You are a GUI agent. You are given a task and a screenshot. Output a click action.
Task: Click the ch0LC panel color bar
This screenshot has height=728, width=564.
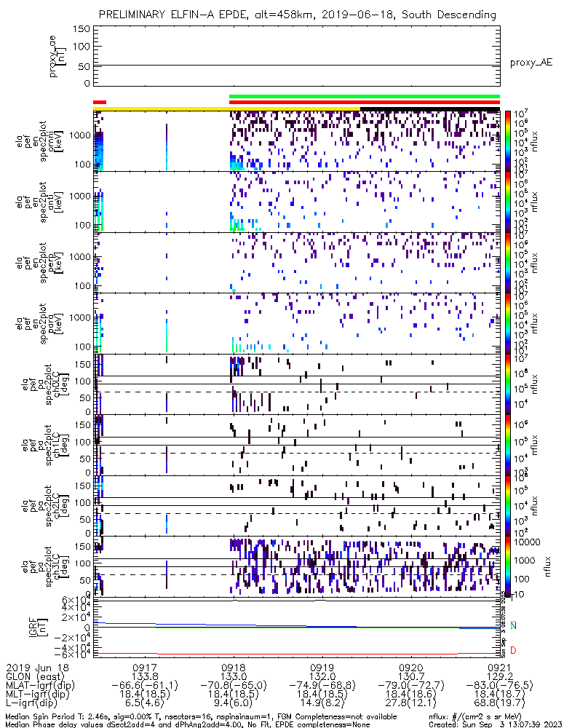point(508,384)
